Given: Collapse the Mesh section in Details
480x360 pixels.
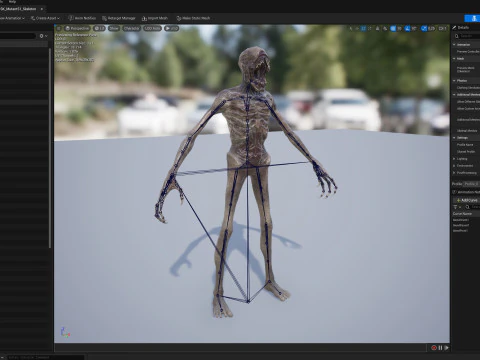Looking at the screenshot, I should (454, 59).
